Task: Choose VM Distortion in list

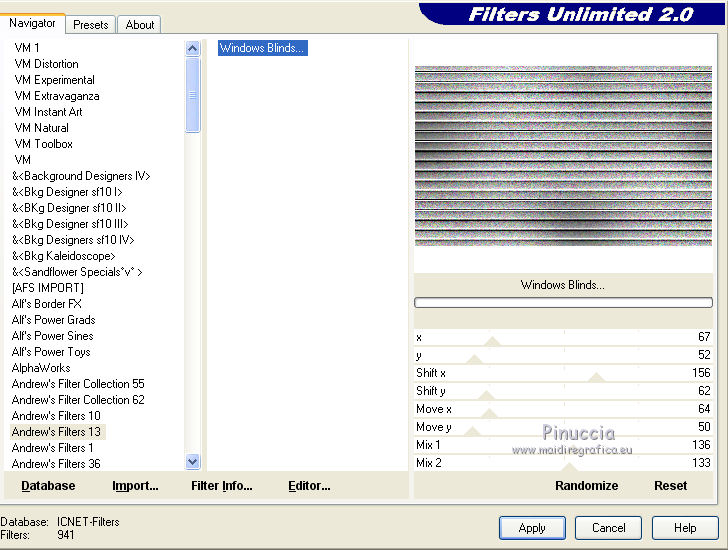Action: point(46,64)
